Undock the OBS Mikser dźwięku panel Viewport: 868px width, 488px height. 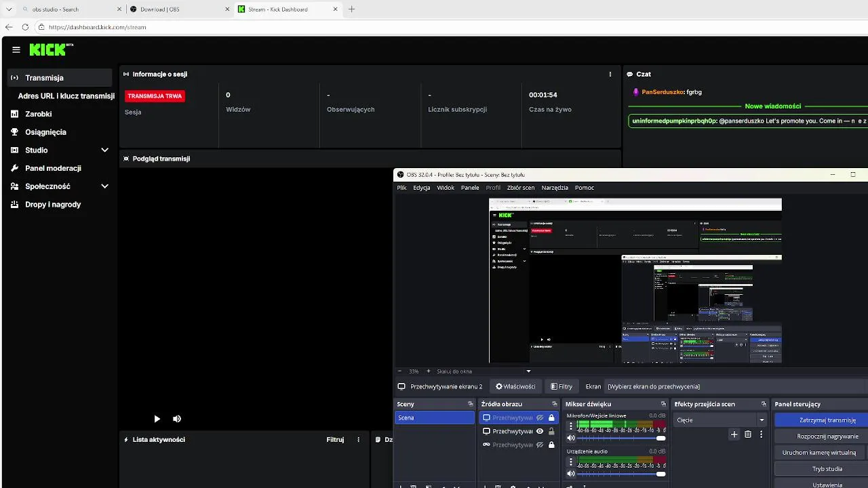[x=665, y=404]
